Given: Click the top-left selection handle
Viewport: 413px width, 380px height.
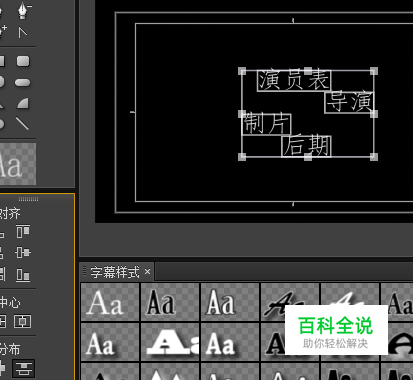Looking at the screenshot, I should click(242, 71).
